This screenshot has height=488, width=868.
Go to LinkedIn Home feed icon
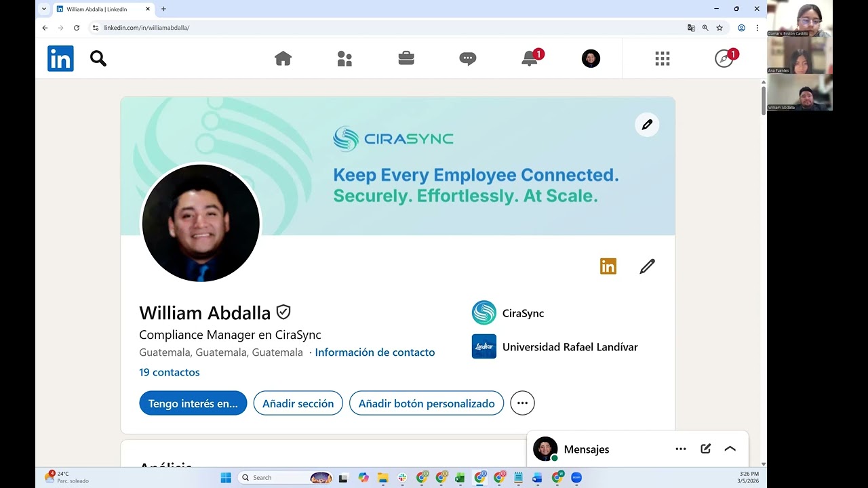[283, 59]
